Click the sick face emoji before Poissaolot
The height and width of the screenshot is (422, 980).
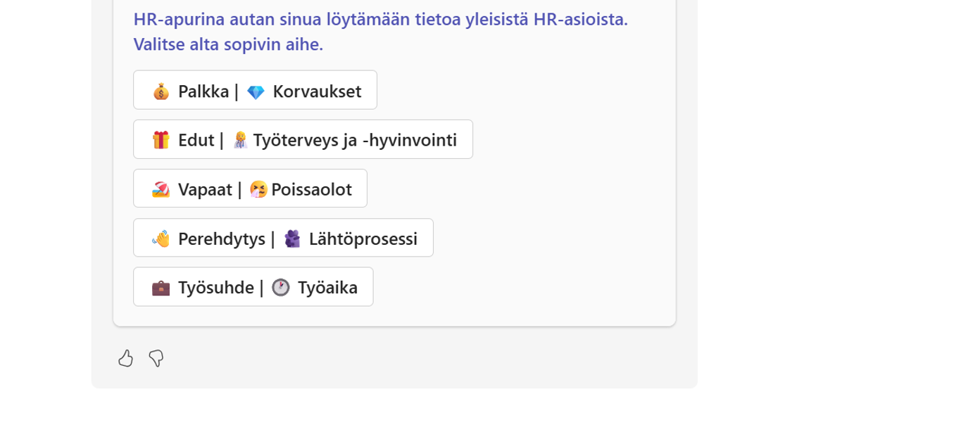[258, 189]
